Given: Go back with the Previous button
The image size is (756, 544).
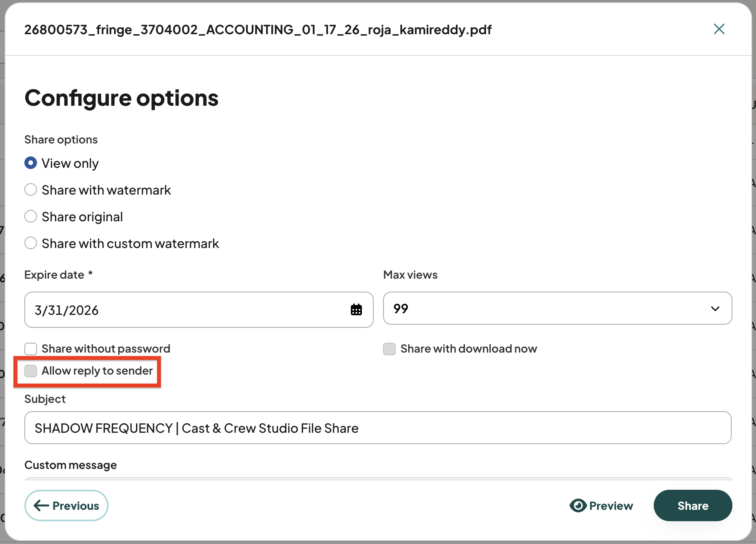Looking at the screenshot, I should pyautogui.click(x=66, y=505).
